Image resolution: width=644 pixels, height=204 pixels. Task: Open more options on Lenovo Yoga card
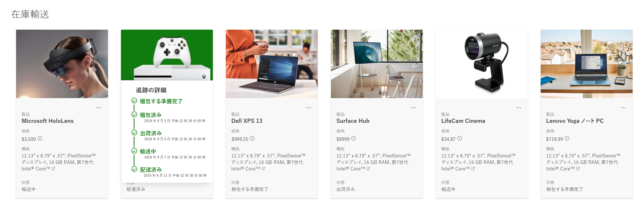[623, 108]
